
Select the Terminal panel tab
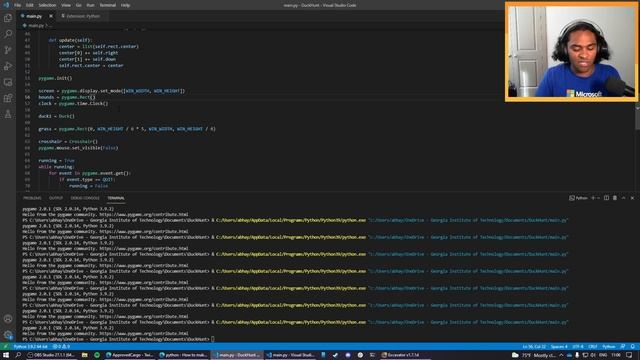tap(116, 198)
